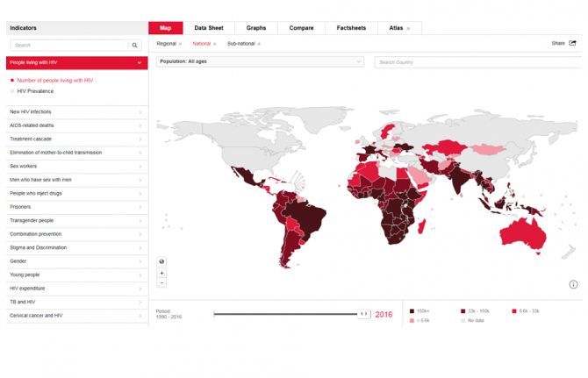This screenshot has height=378, width=588.
Task: Open the Population: All ages dropdown
Action: click(260, 62)
